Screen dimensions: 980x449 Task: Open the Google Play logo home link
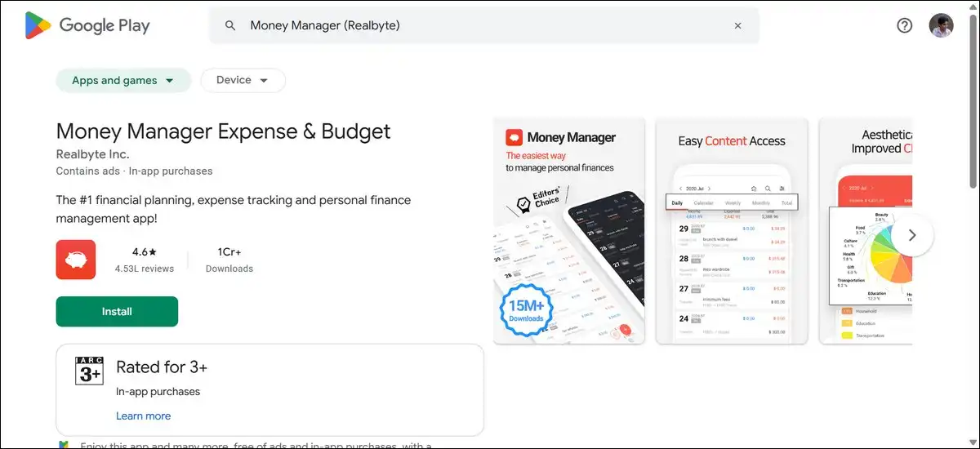click(87, 25)
